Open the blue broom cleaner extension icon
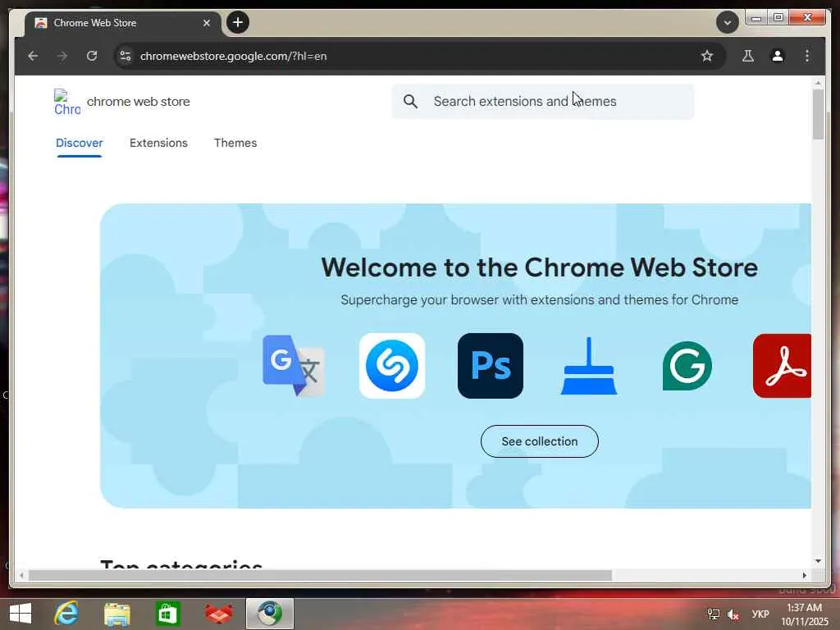 point(589,366)
